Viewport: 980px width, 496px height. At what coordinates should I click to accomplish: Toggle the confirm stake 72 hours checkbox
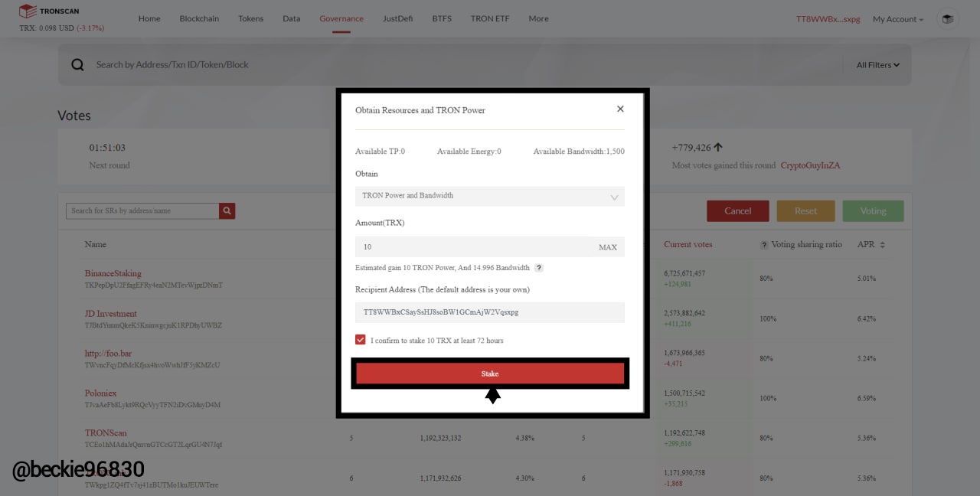pos(361,340)
